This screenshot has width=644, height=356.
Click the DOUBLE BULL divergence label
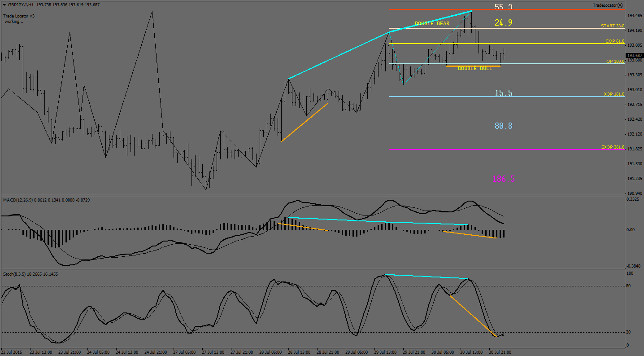click(x=474, y=68)
